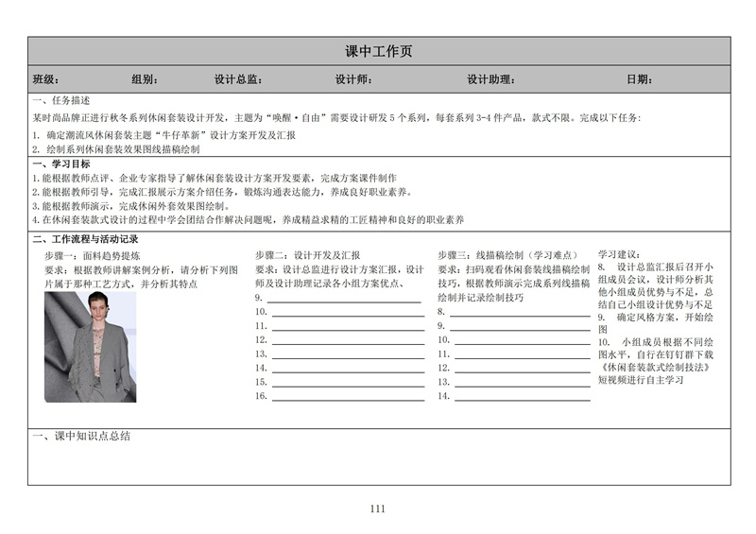
Task: Click goal 2 mentioning "锻炼沟通表达能力"
Action: [223, 192]
